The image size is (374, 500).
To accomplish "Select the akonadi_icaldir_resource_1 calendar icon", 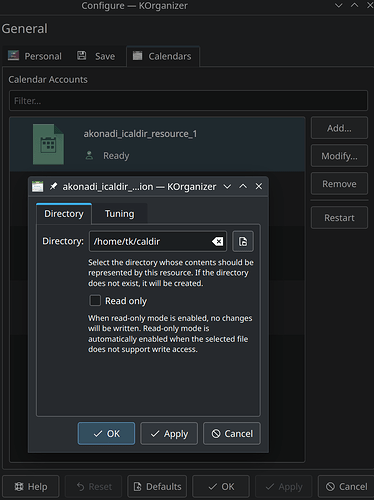I will click(x=48, y=144).
